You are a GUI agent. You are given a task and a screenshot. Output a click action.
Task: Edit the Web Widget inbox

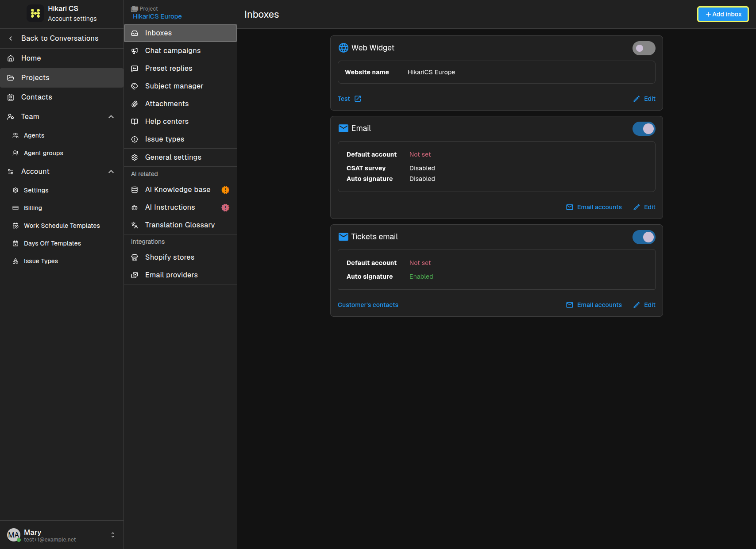[644, 99]
